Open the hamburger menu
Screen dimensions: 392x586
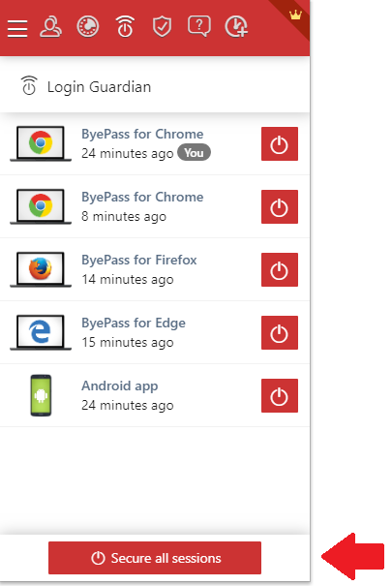17,28
